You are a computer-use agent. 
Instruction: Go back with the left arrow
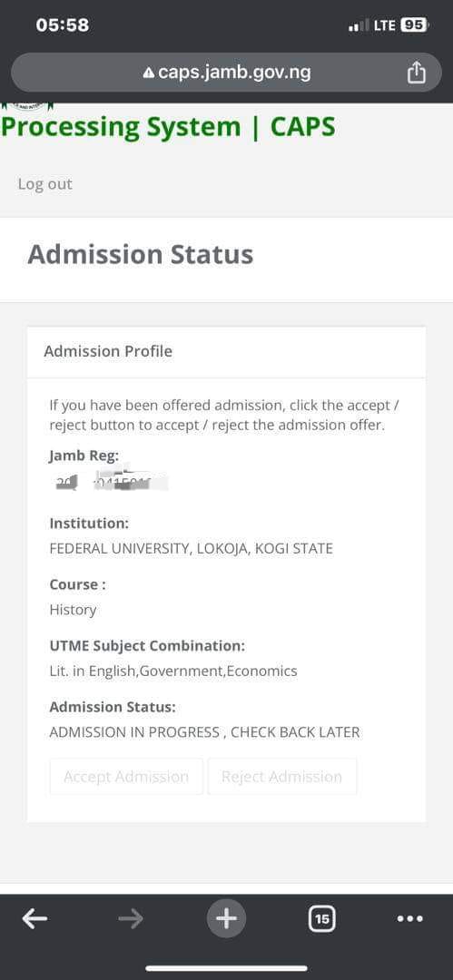click(34, 918)
